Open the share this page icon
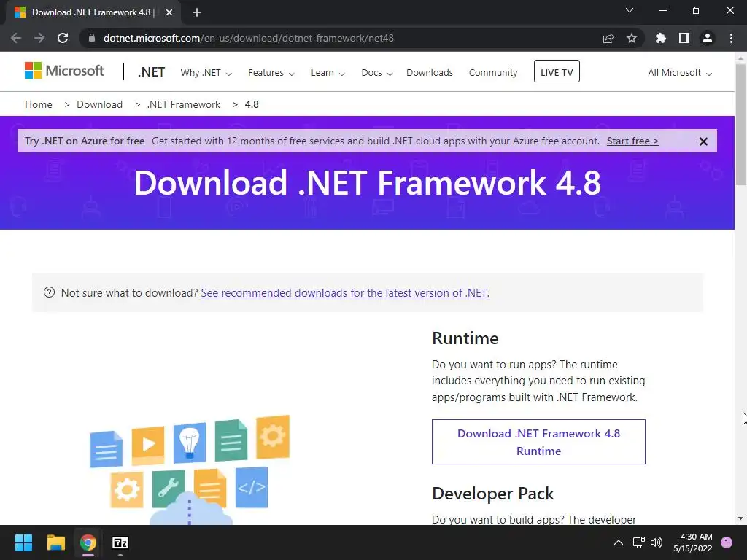Viewport: 747px width, 560px height. (x=608, y=38)
